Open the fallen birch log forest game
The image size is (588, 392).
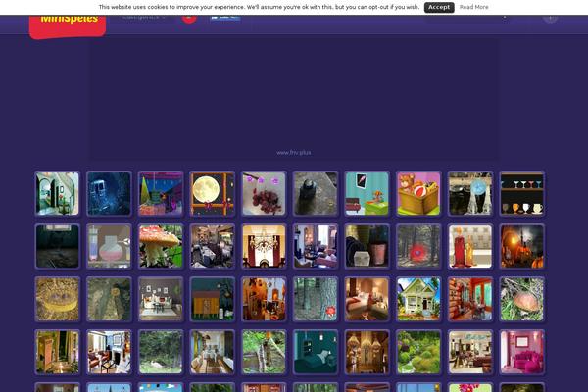pos(264,352)
